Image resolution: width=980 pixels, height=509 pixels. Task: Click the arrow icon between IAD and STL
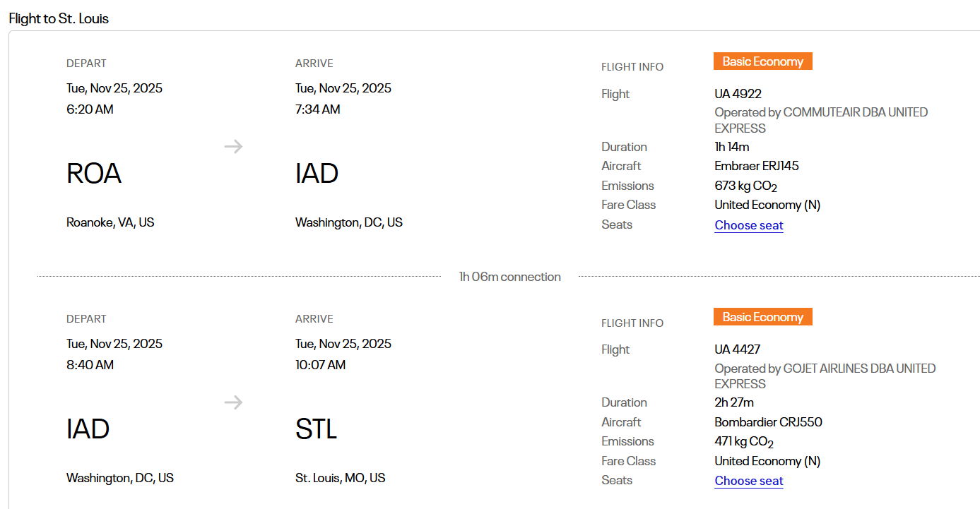coord(233,402)
